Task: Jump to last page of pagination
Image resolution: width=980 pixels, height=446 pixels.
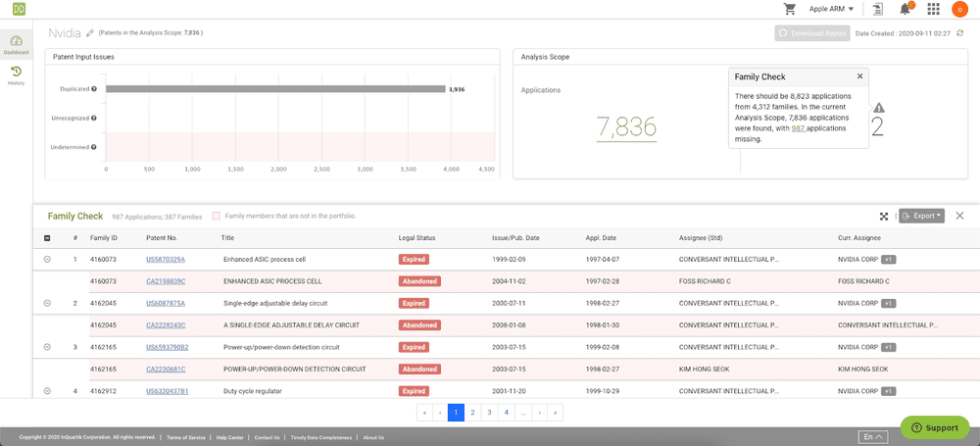Action: pyautogui.click(x=555, y=413)
